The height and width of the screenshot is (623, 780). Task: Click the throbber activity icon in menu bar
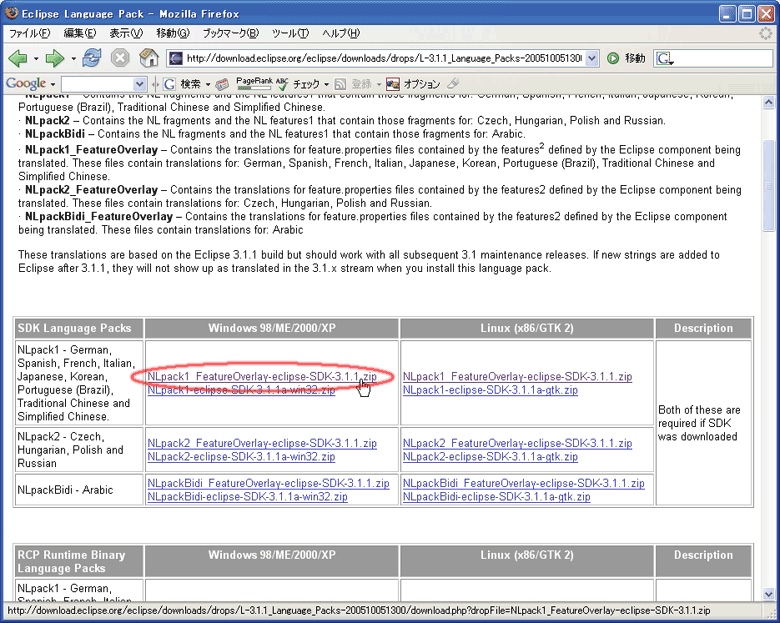[x=765, y=33]
